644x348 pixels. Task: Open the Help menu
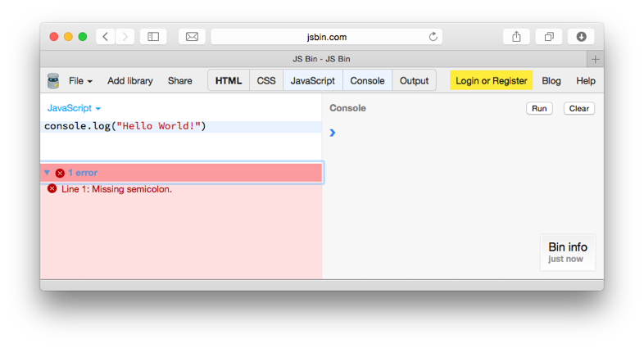point(586,81)
